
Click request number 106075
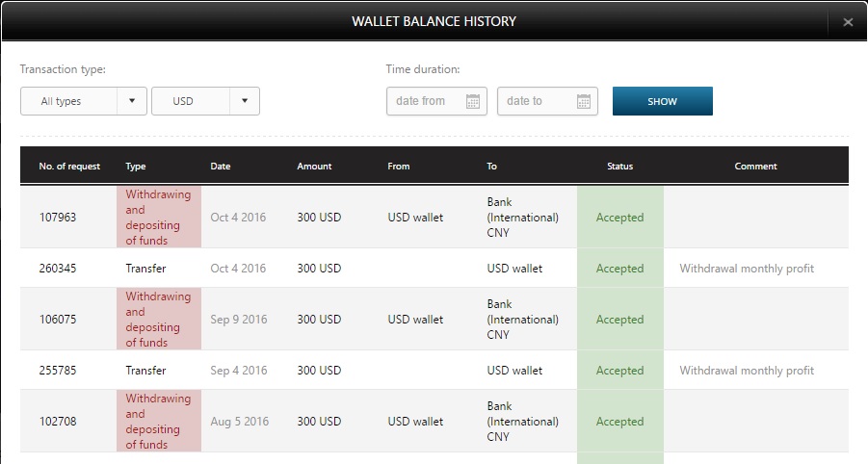pyautogui.click(x=58, y=320)
